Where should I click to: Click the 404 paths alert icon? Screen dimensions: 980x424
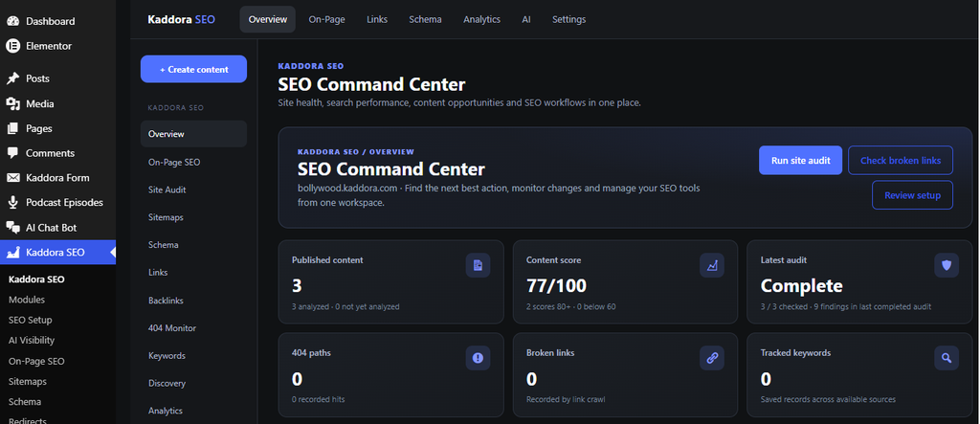(x=479, y=358)
